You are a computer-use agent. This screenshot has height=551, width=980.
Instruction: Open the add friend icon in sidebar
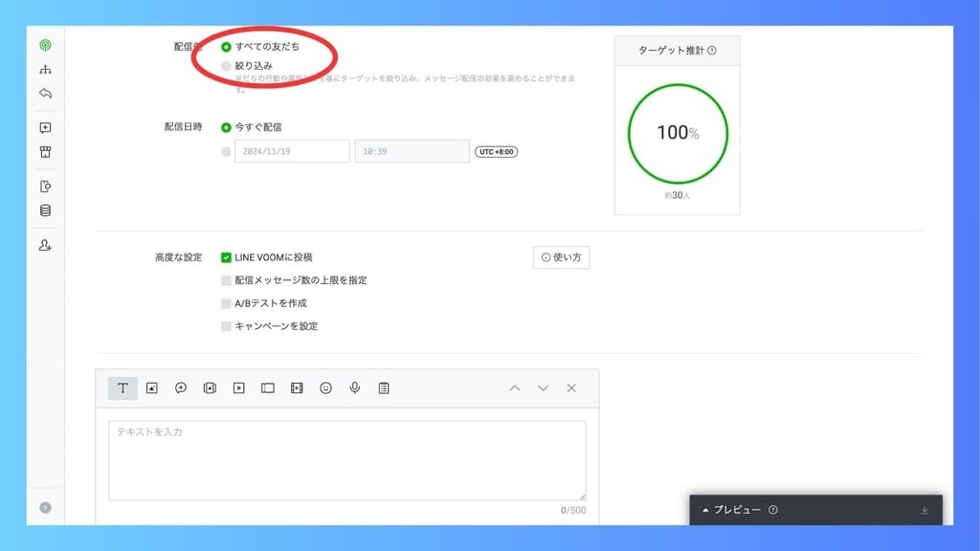tap(45, 245)
